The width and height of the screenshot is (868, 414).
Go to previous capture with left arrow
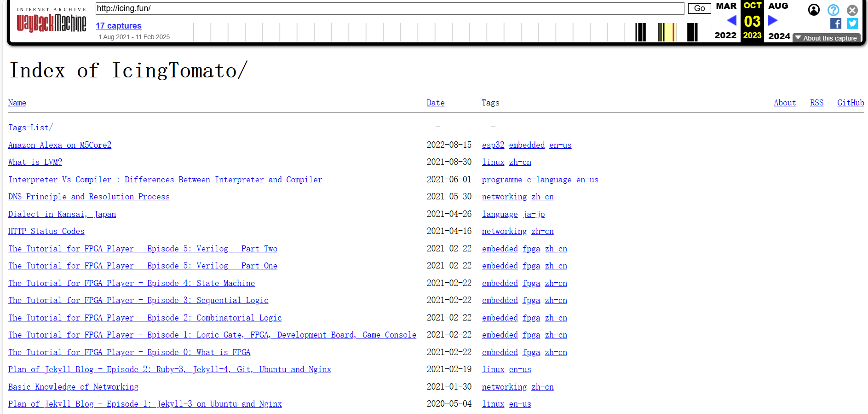point(731,20)
